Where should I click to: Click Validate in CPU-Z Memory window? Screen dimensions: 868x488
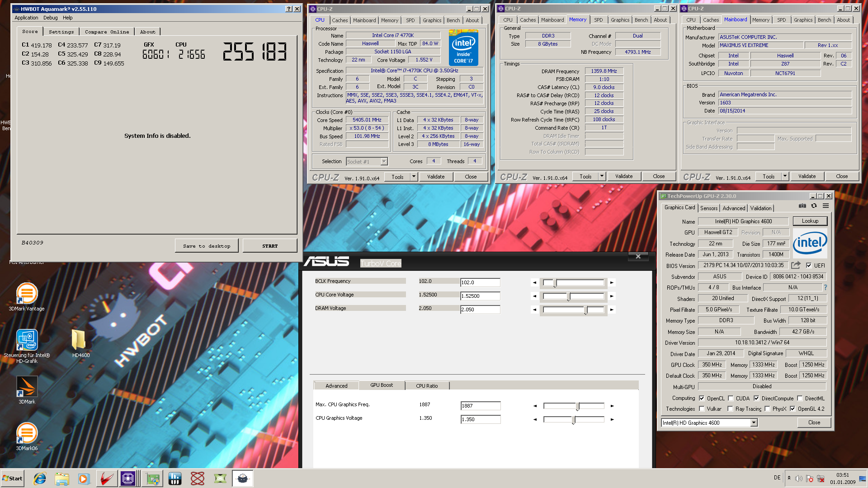[x=624, y=176]
